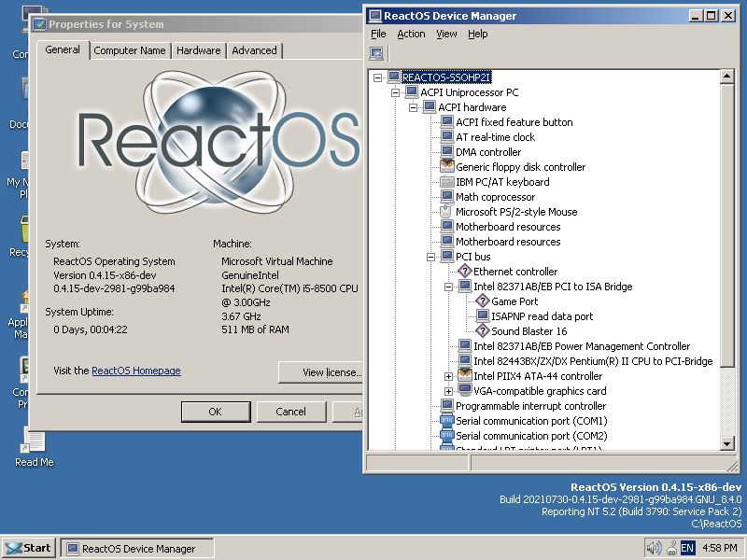Open the Action menu
This screenshot has width=747, height=560.
click(411, 34)
